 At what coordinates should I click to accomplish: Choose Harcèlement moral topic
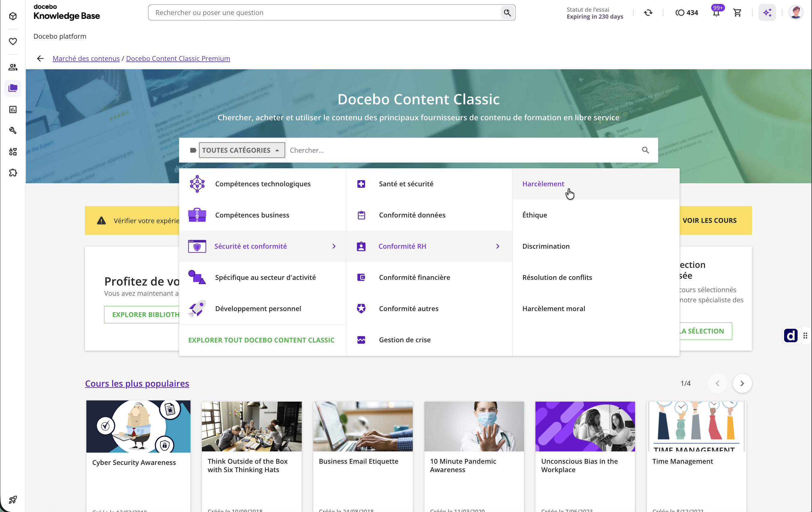tap(596, 309)
